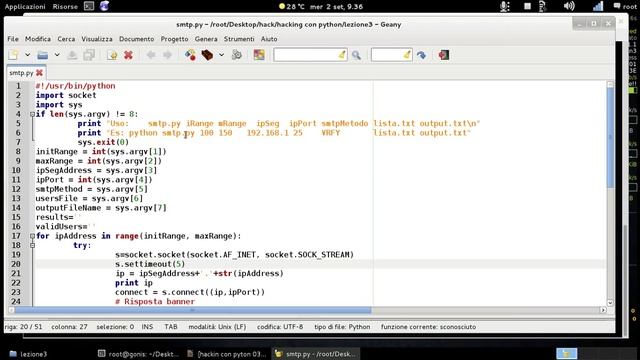Navigate forward with right arrow icon
This screenshot has width=640, height=360.
(167, 55)
